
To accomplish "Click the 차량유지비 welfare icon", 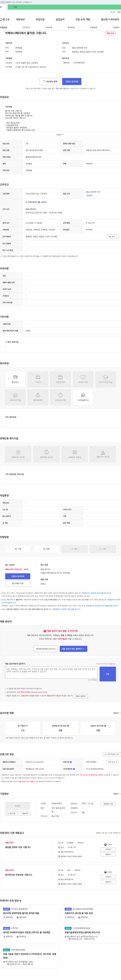I will [x=60, y=379].
